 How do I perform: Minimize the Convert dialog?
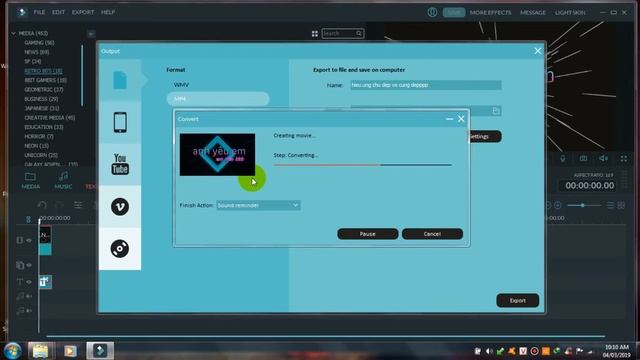(x=449, y=119)
